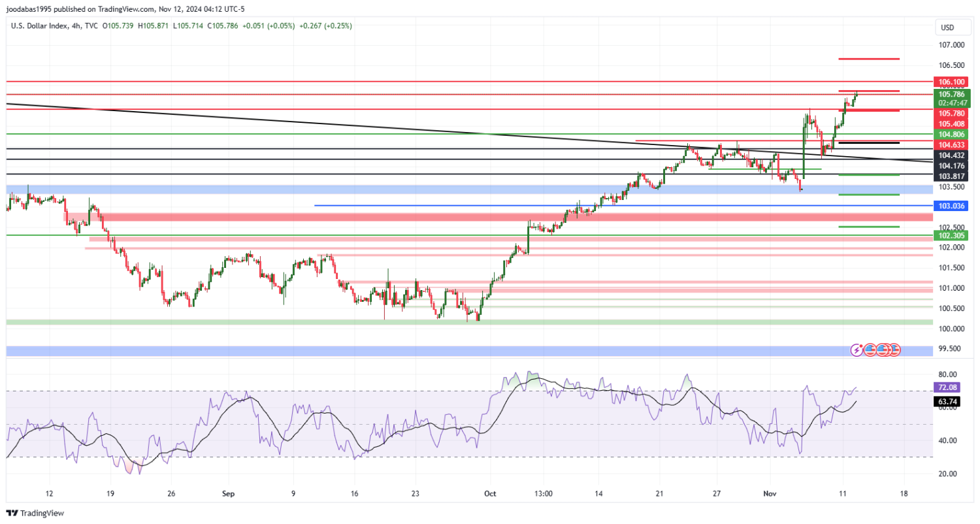Click the 40.00 RSI axis value

[x=948, y=440]
